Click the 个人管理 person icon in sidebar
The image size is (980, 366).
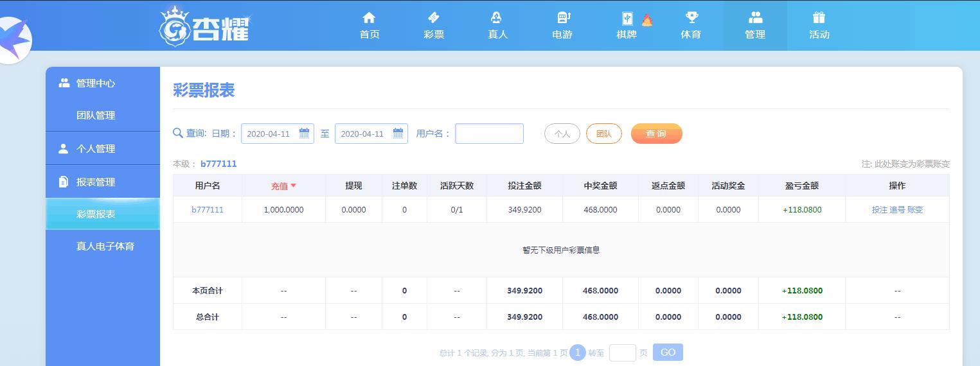click(x=63, y=148)
